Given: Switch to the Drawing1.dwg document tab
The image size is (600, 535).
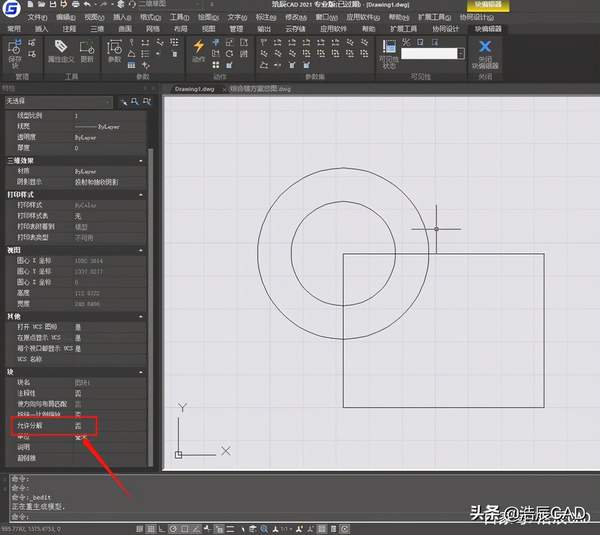Looking at the screenshot, I should (x=194, y=89).
